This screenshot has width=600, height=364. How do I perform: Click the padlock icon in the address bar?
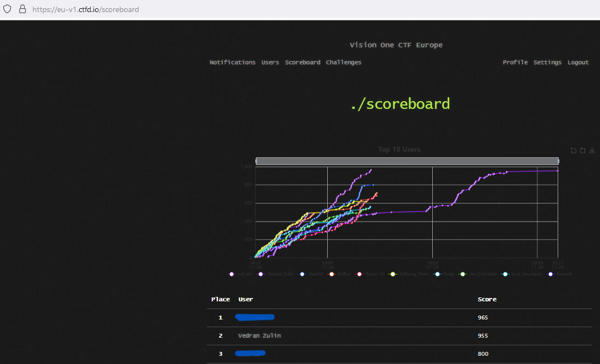22,9
